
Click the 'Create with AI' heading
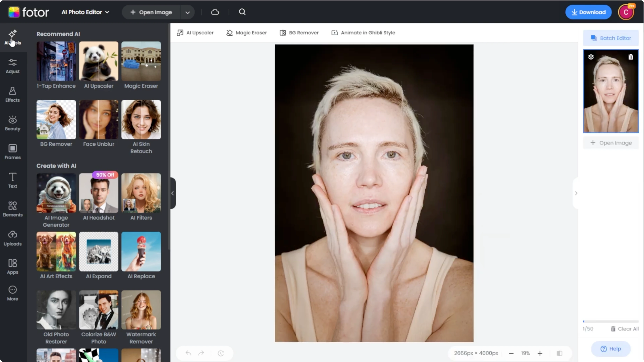pos(57,166)
